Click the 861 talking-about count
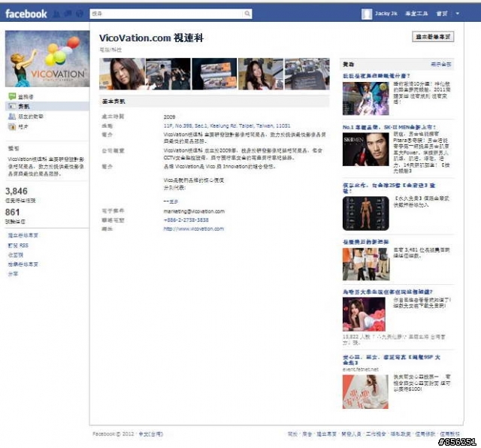Screen dimensions: 481x448 [13, 212]
